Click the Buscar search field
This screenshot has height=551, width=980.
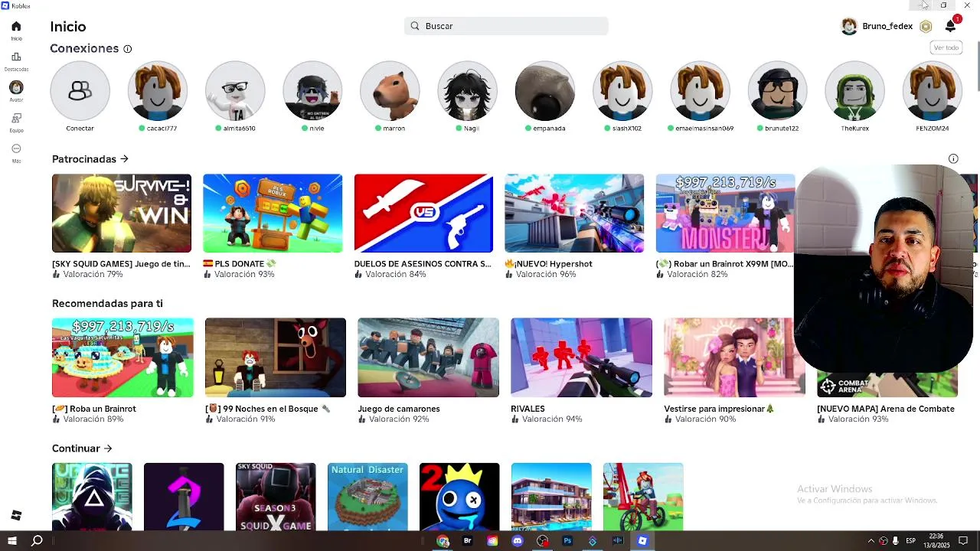click(x=506, y=26)
